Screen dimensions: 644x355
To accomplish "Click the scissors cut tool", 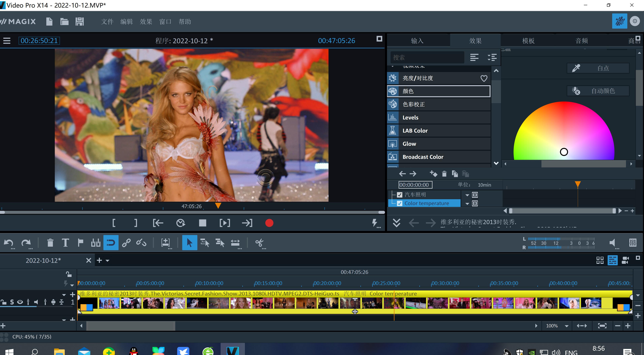I will coord(260,243).
